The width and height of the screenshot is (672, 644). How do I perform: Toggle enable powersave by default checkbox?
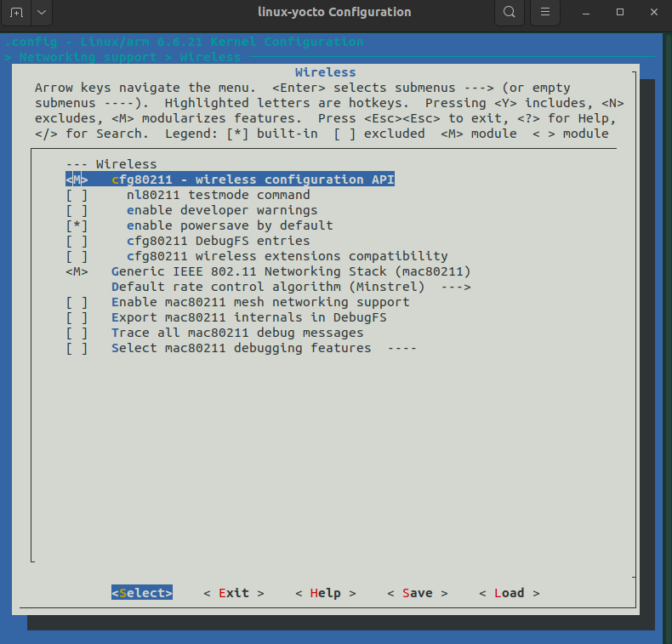point(77,225)
